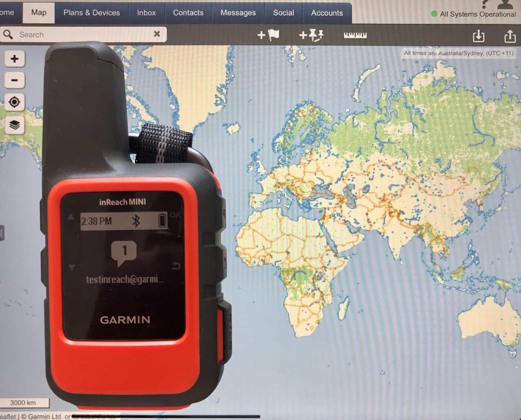Switch to the Social tab

(284, 13)
